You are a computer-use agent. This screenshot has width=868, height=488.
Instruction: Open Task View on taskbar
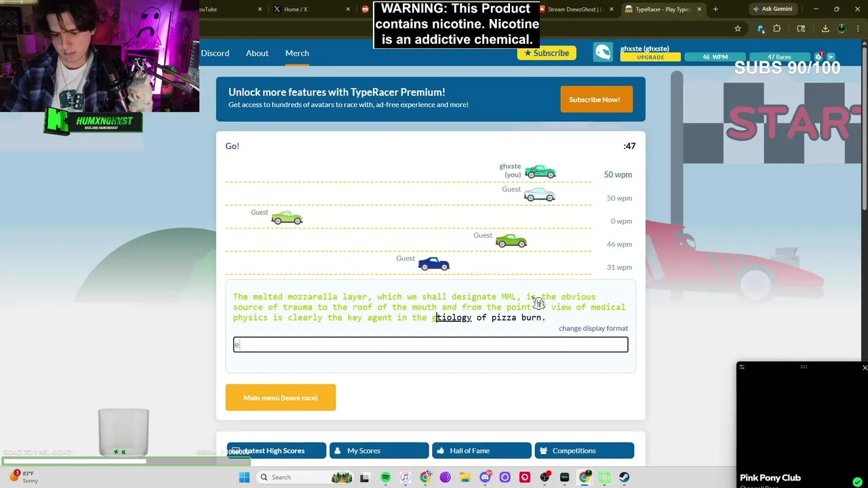tap(364, 477)
